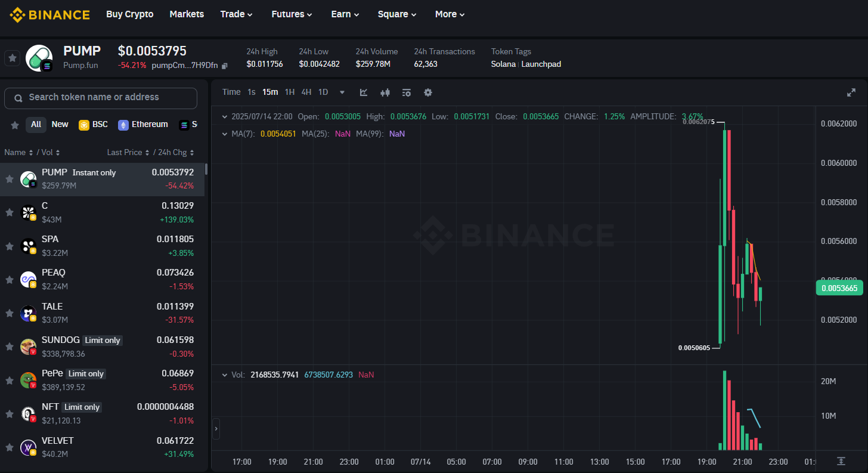The height and width of the screenshot is (473, 868).
Task: Collapse the Vol indicator chevron
Action: coord(225,375)
